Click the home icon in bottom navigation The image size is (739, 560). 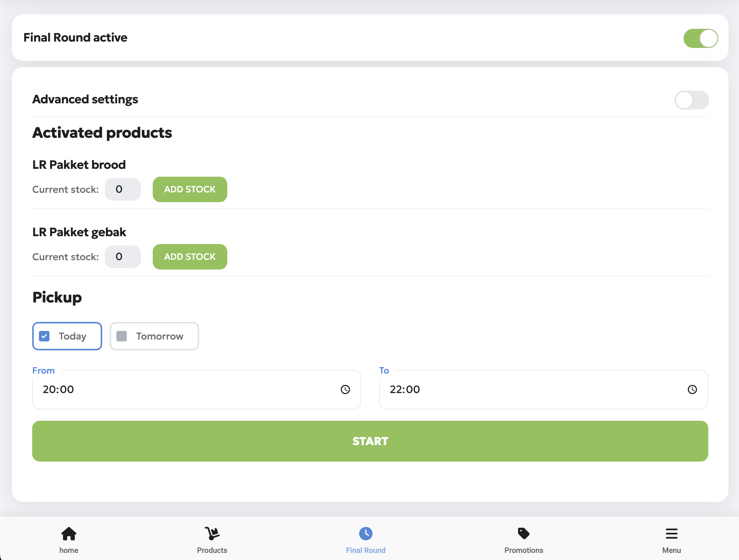(69, 533)
